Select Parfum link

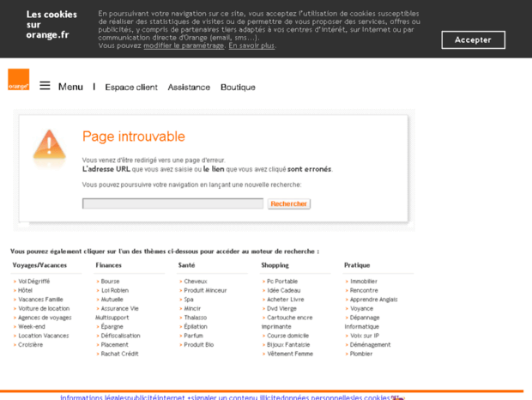click(x=193, y=336)
